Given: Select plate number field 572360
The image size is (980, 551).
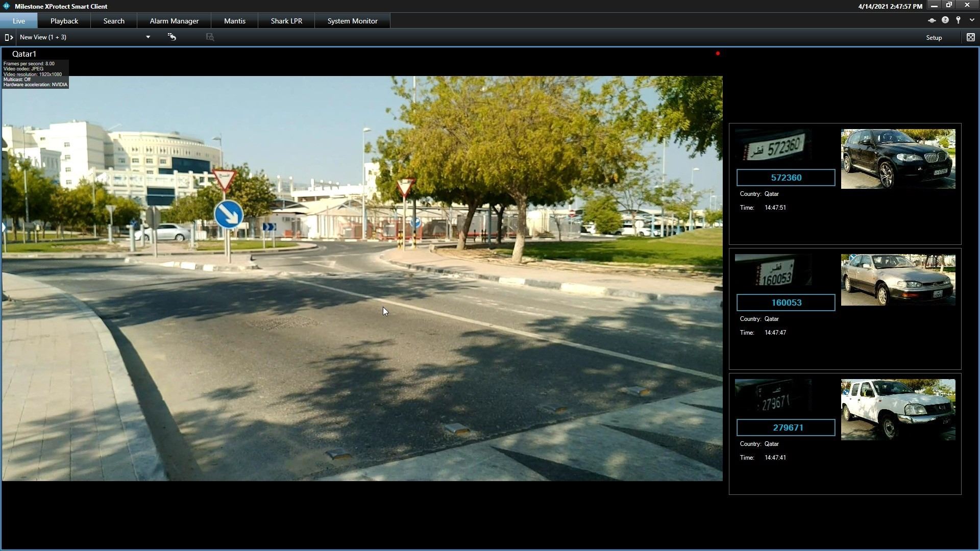Looking at the screenshot, I should click(x=786, y=178).
